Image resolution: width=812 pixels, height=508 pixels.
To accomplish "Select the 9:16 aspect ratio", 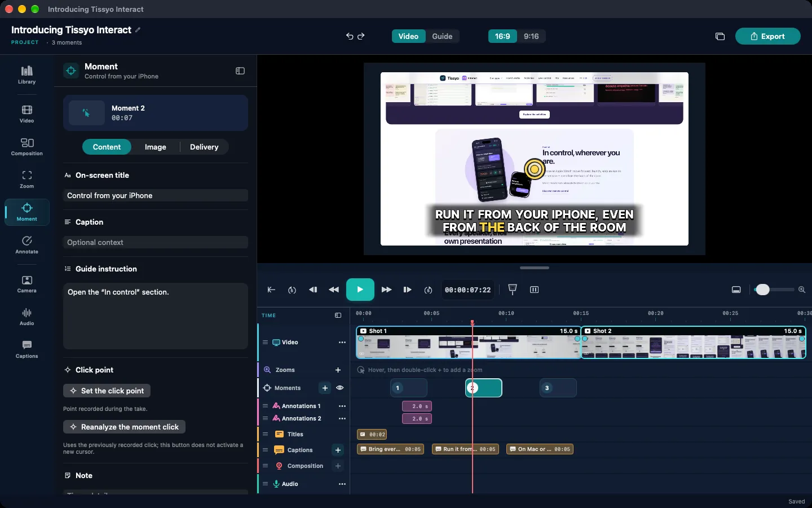I will pos(531,36).
